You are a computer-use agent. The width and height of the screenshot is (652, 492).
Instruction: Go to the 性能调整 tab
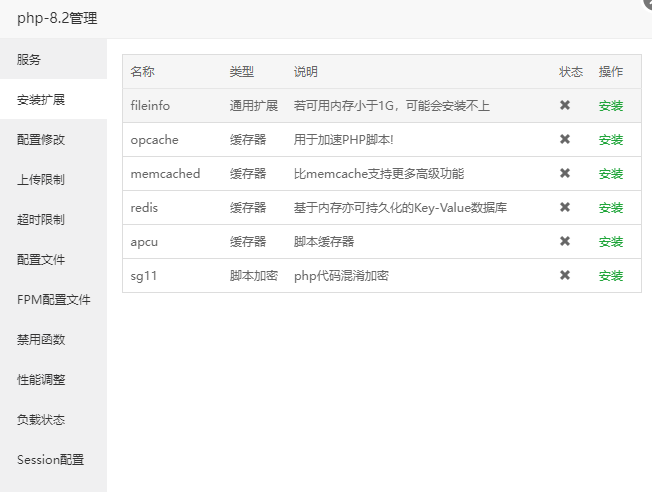pos(53,379)
